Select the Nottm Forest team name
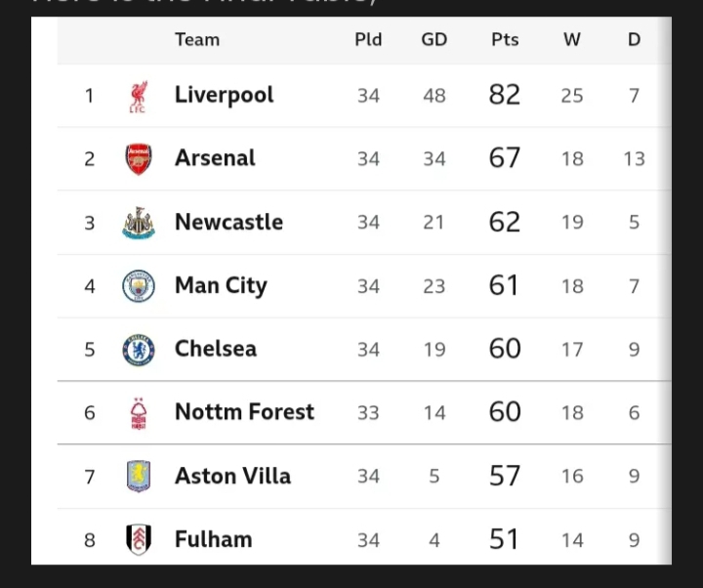The width and height of the screenshot is (703, 588). click(x=244, y=412)
